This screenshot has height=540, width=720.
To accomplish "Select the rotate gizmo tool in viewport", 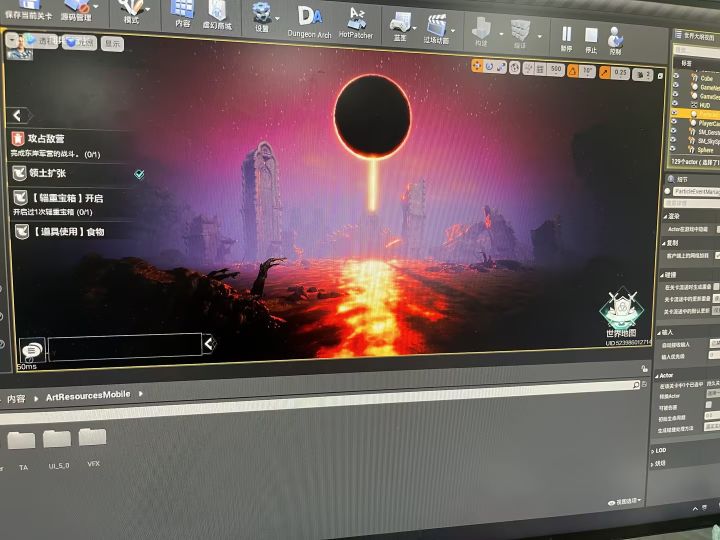I will coord(489,67).
